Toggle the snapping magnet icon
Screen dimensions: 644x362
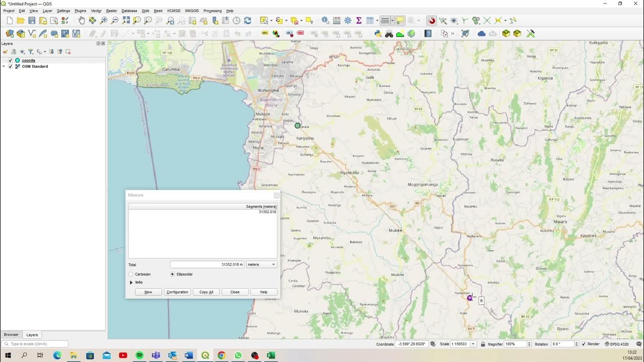pos(432,21)
